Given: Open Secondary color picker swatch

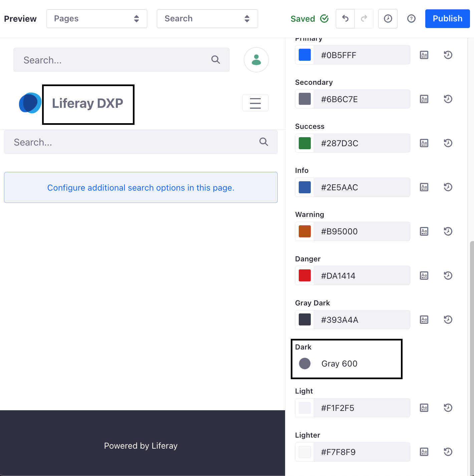Looking at the screenshot, I should point(305,99).
